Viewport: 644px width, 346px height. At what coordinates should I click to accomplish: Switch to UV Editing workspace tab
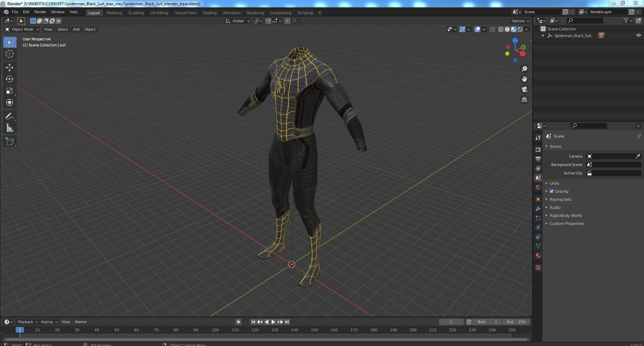pyautogui.click(x=159, y=13)
